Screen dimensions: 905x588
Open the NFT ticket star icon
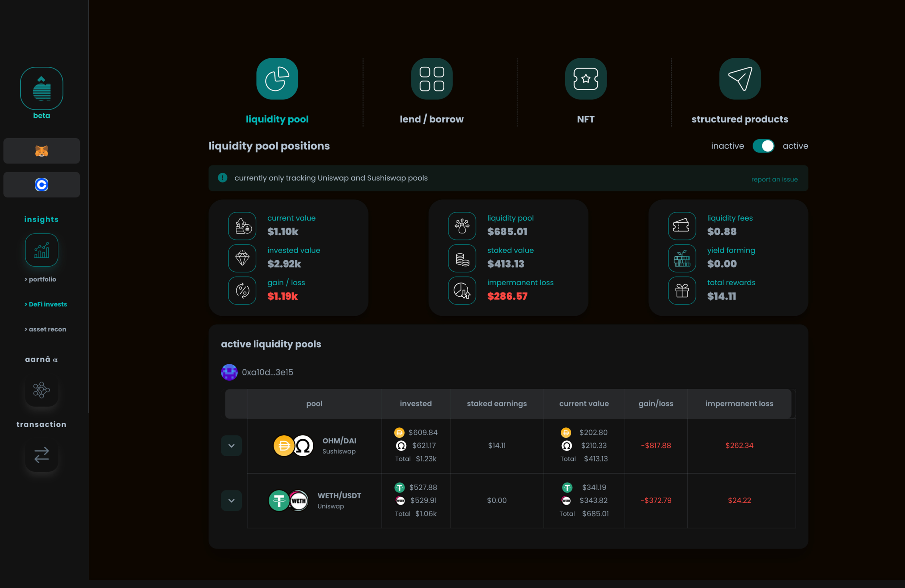click(x=586, y=79)
